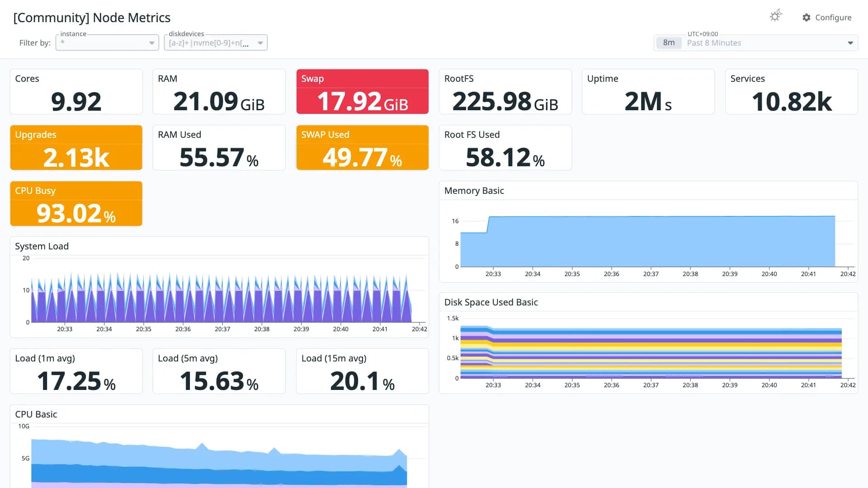Expand the diskdevices filter dropdown
Viewport: 868px width, 488px height.
tap(260, 43)
